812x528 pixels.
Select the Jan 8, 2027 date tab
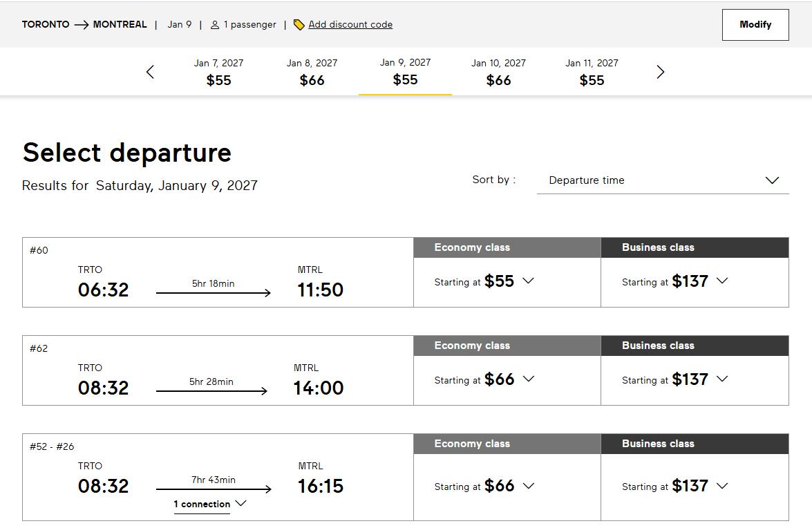pos(312,72)
